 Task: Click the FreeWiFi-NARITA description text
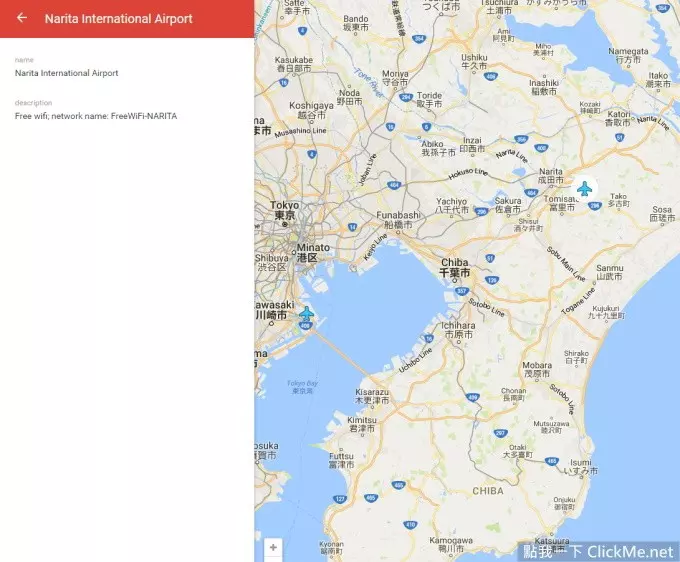[96, 116]
